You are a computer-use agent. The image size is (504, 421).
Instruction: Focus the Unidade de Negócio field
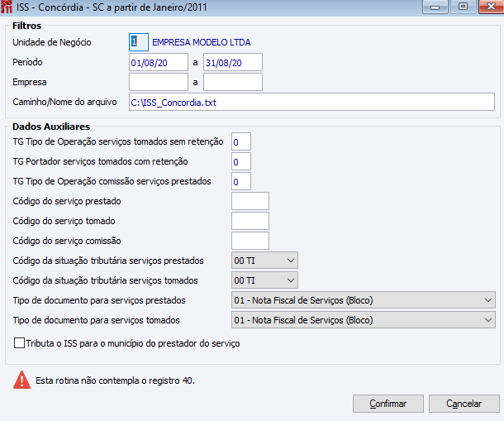(139, 42)
